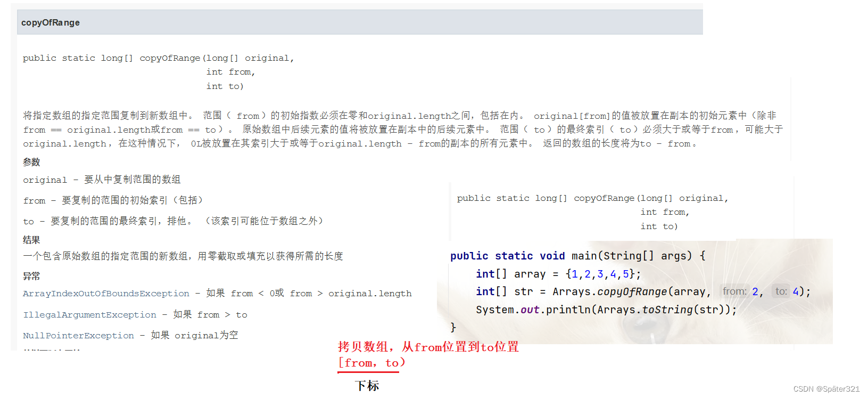Click the 参数 section heading
Image resolution: width=868 pixels, height=398 pixels.
[31, 162]
